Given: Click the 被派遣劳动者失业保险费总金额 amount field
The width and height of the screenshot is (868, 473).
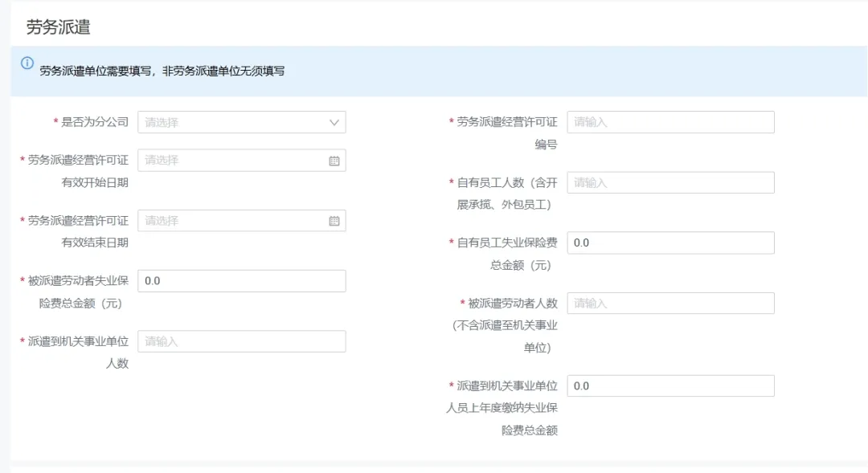Looking at the screenshot, I should 241,281.
